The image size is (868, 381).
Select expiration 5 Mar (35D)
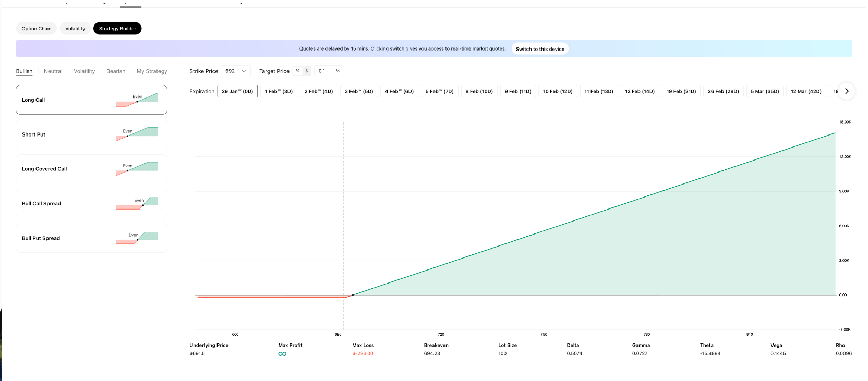[765, 91]
